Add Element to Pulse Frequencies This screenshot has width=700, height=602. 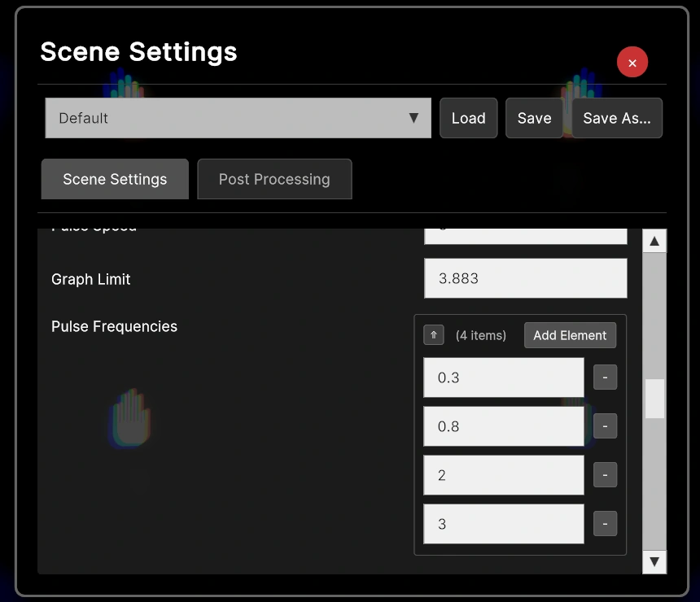click(x=570, y=335)
